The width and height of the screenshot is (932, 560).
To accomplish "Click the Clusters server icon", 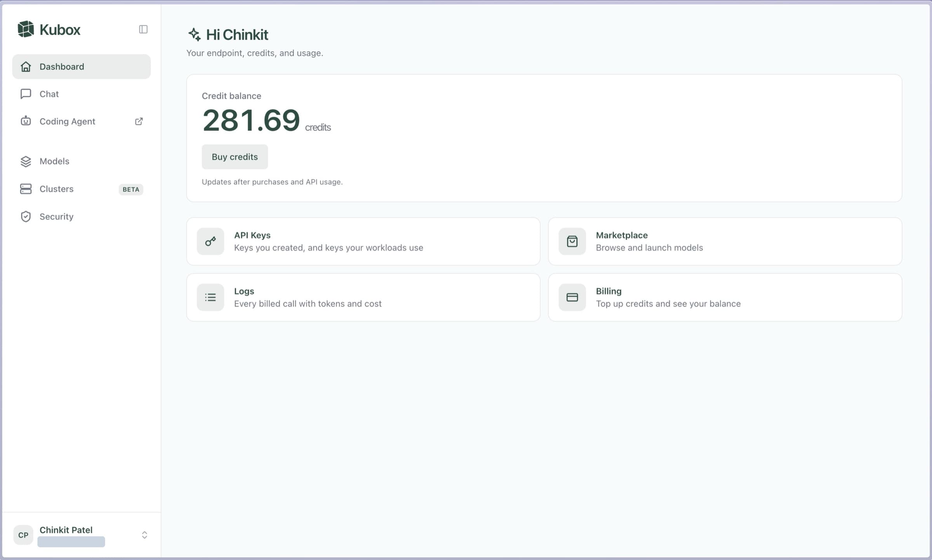I will (26, 189).
